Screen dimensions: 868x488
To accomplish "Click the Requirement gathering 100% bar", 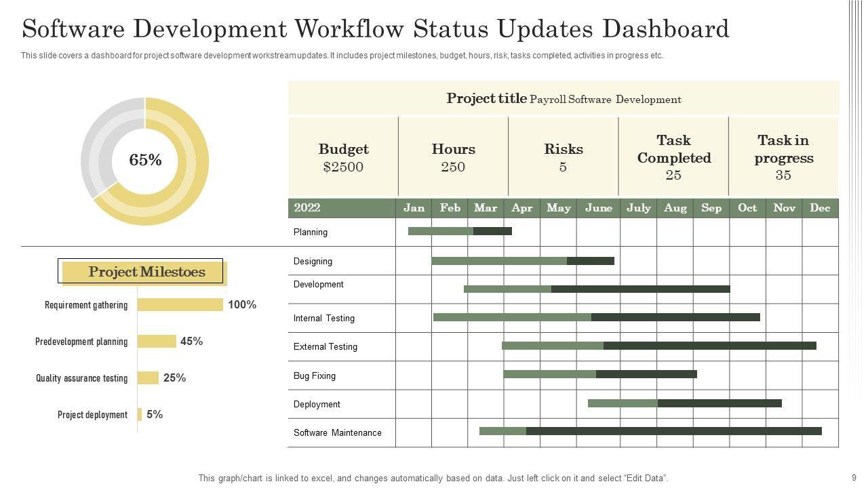I will pos(180,305).
